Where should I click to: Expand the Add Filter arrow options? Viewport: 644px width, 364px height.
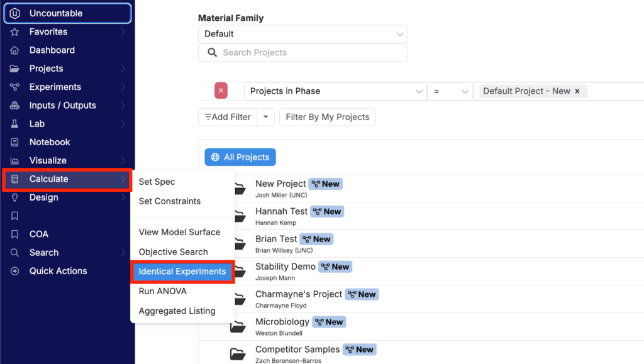(x=266, y=117)
